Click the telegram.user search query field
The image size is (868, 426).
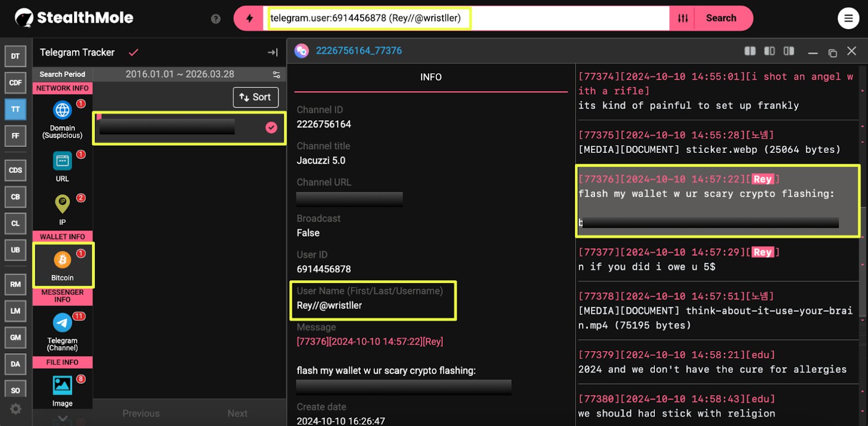467,18
